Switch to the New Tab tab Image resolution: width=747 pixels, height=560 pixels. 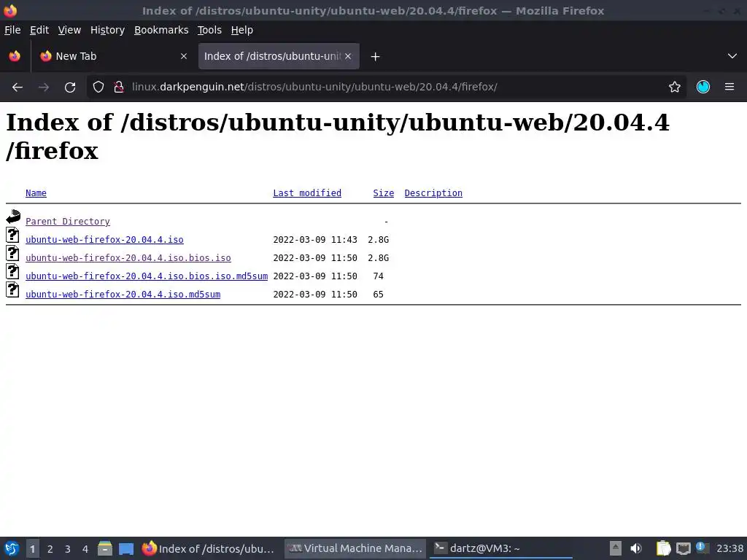(x=113, y=56)
